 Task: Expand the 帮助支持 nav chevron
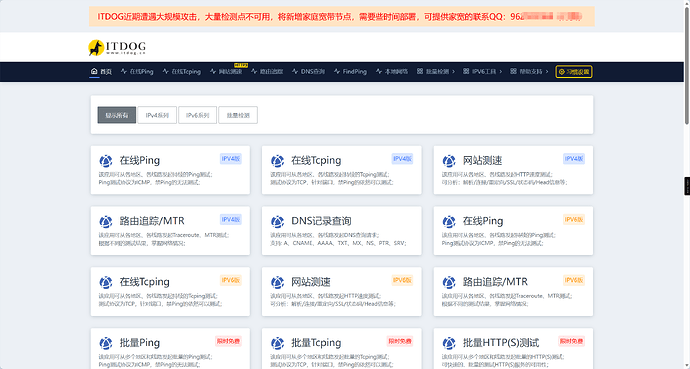[547, 71]
